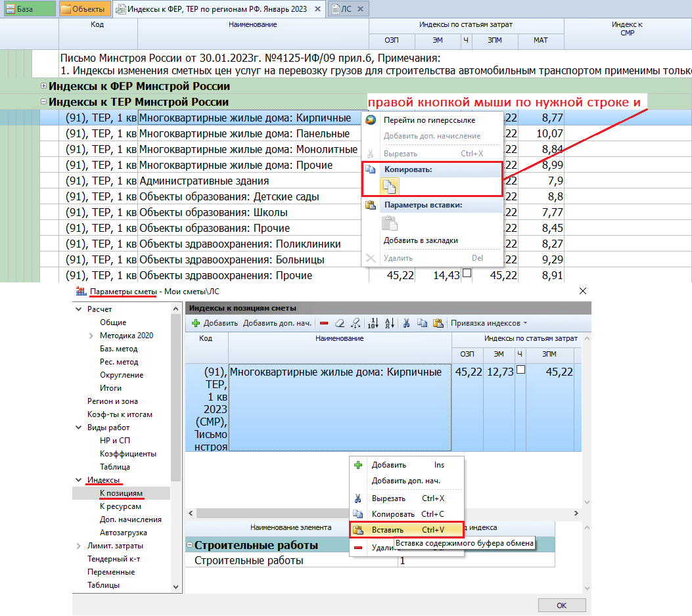This screenshot has width=692, height=616.
Task: Choose Добавить в закладки in context menu
Action: (x=421, y=240)
